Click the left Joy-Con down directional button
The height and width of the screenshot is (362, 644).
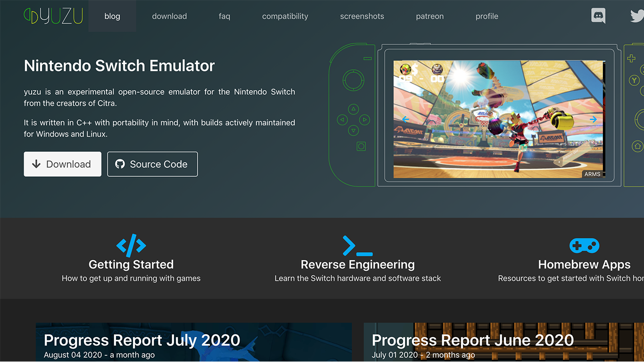(353, 131)
